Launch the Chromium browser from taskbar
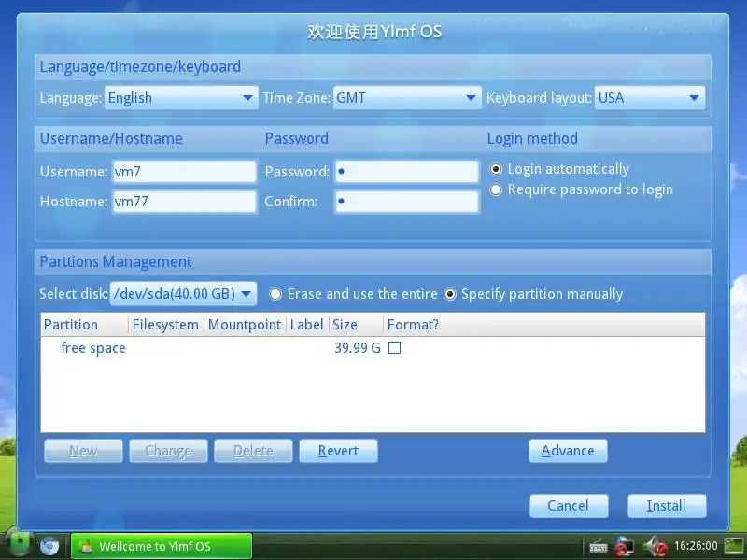This screenshot has height=560, width=747. (49, 546)
